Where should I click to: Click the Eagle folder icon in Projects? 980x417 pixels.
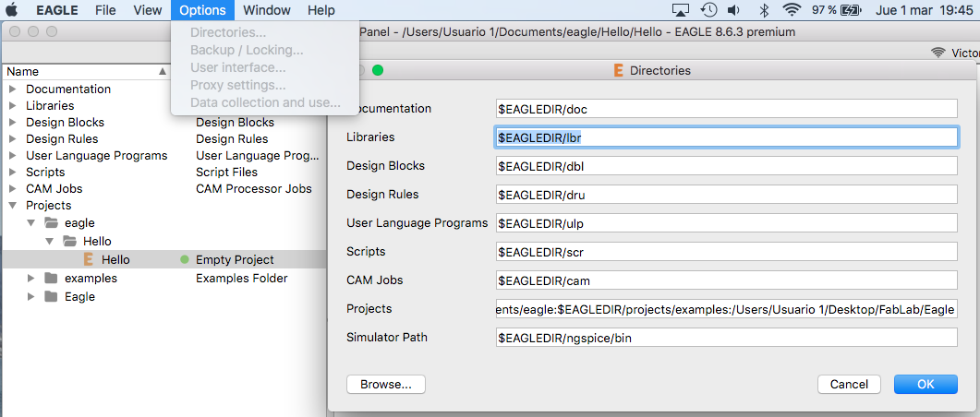[51, 296]
